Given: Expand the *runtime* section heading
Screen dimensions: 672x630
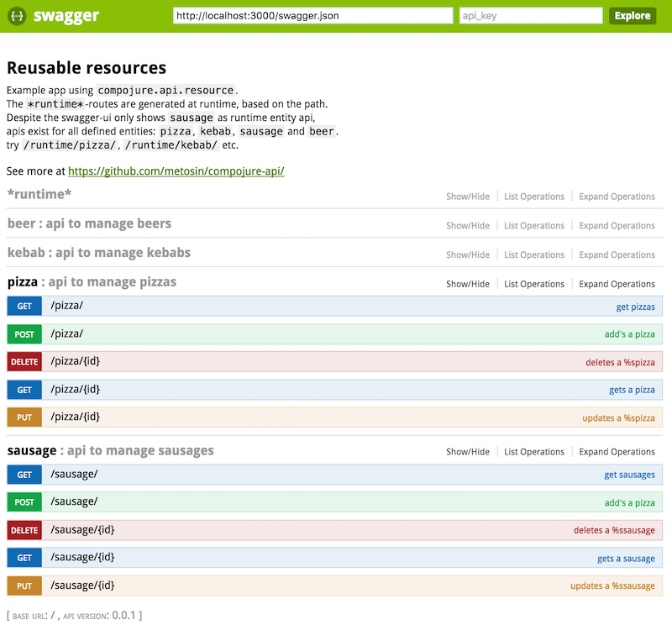Looking at the screenshot, I should coord(39,194).
